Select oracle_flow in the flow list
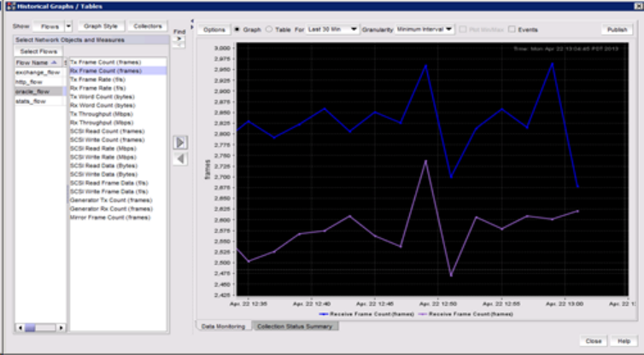Viewport: 644px width, 355px height. tap(40, 91)
